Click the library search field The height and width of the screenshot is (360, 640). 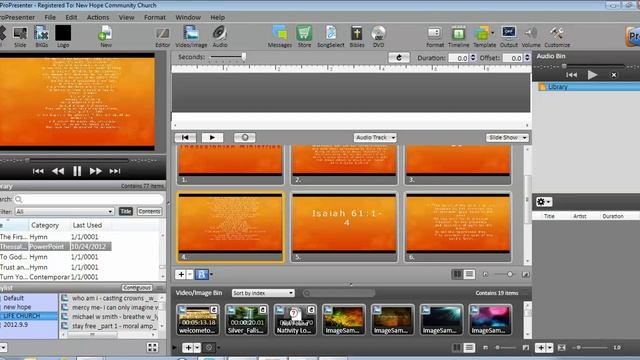(88, 199)
